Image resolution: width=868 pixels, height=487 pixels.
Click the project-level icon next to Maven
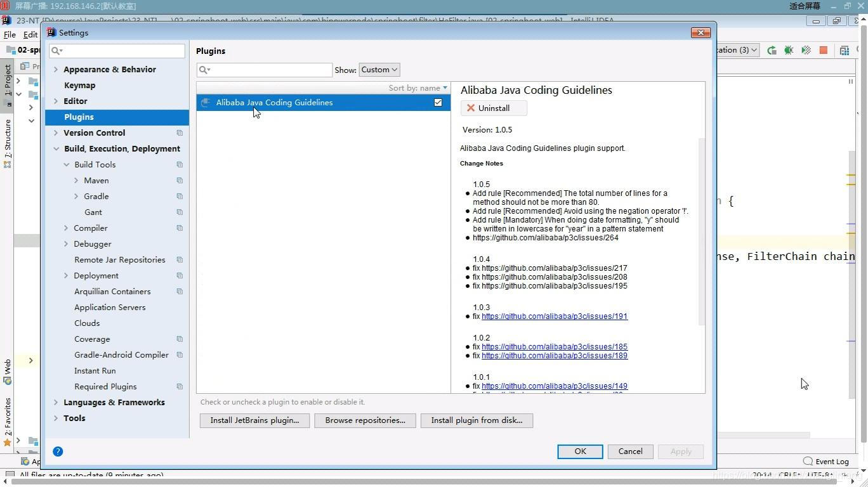[180, 180]
